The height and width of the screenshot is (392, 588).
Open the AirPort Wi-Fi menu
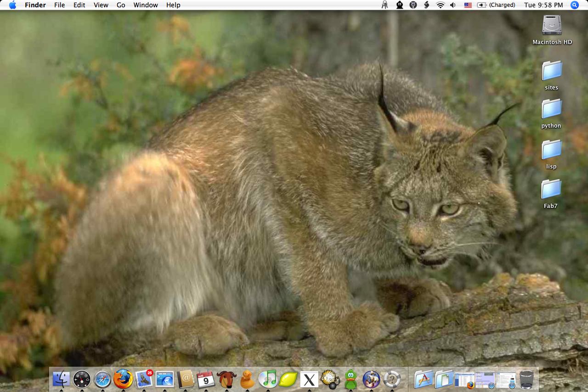(441, 5)
